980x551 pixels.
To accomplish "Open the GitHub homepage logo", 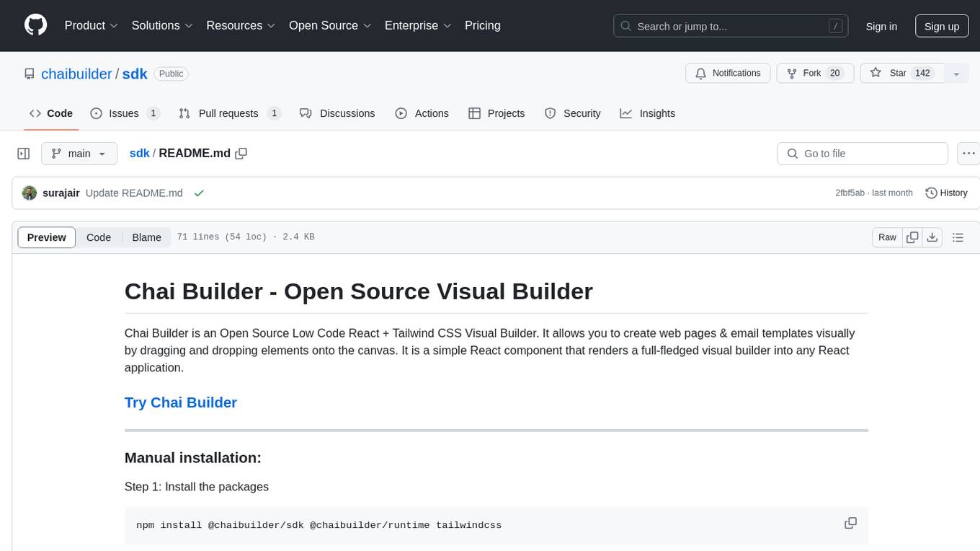I will [x=35, y=25].
